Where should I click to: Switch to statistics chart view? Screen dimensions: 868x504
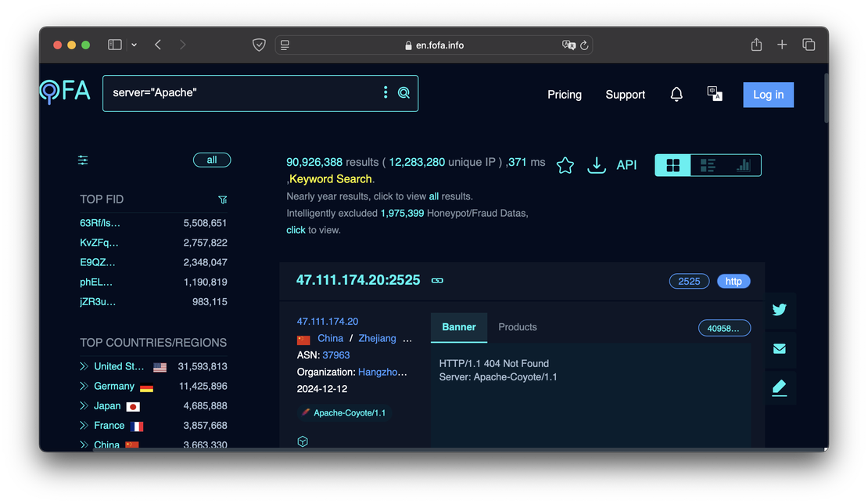click(x=743, y=165)
